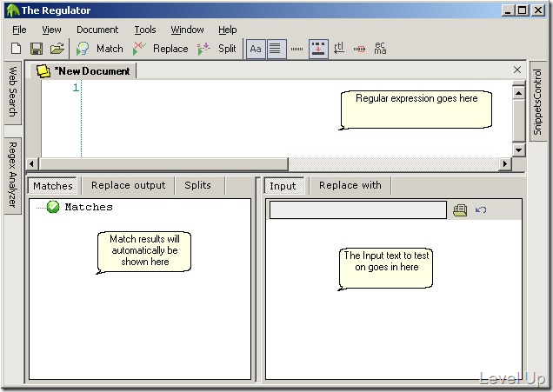Switch to the Replace with tab
Image resolution: width=553 pixels, height=392 pixels.
[x=350, y=185]
